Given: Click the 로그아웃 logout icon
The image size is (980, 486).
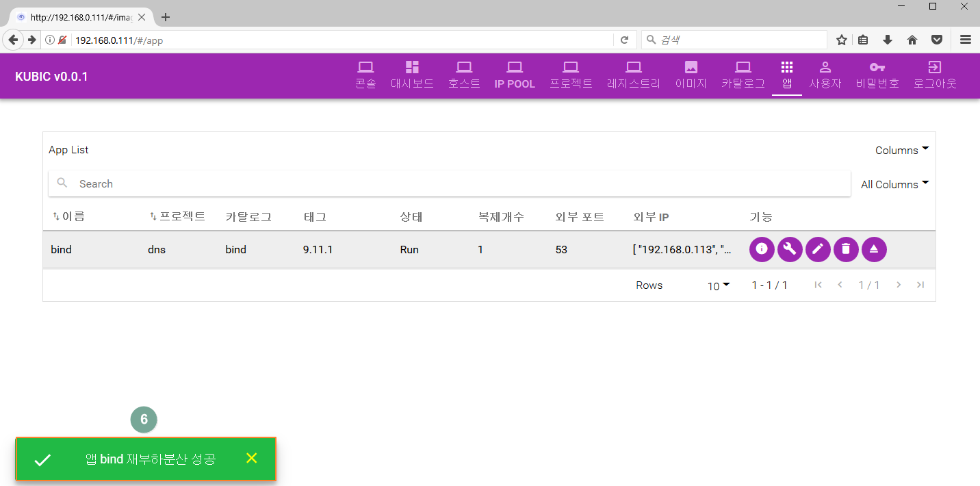Looking at the screenshot, I should click(x=935, y=67).
